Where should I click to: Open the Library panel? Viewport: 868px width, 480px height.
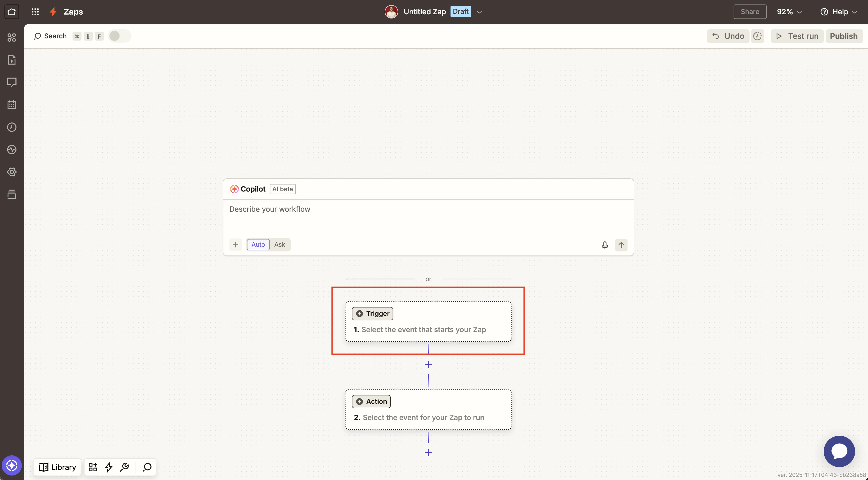57,467
